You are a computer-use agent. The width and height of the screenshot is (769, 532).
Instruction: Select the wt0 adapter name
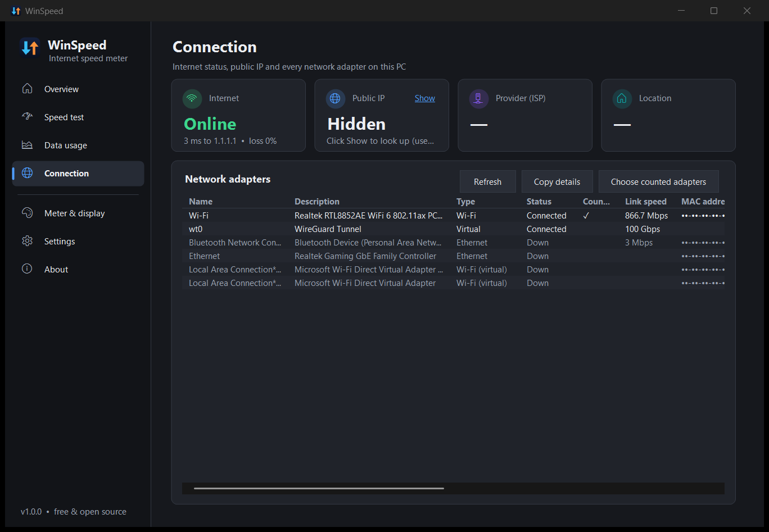pos(196,229)
